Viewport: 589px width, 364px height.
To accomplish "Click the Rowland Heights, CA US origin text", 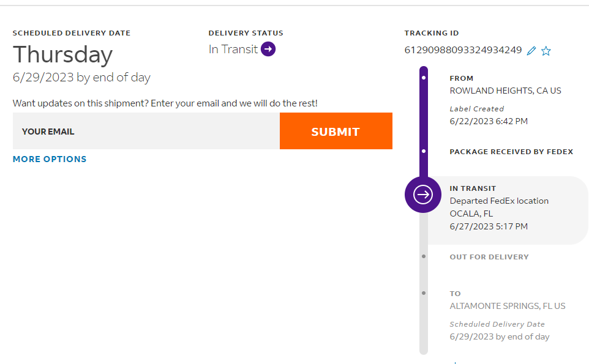I will pos(505,91).
